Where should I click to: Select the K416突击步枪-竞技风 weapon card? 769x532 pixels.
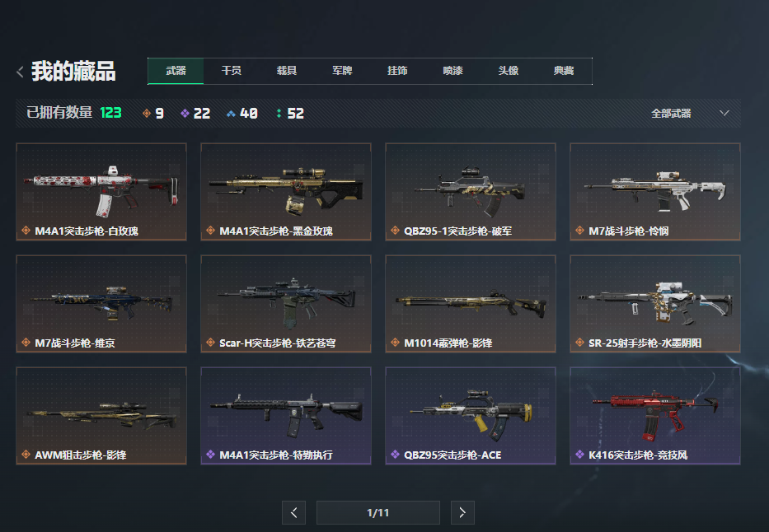pos(655,415)
